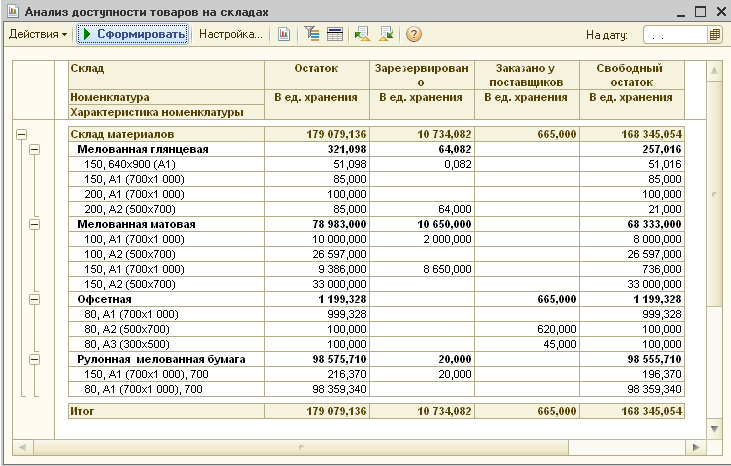Screen dimensions: 731x466
Task: Click the chart diagram toolbar icon
Action: tap(284, 34)
